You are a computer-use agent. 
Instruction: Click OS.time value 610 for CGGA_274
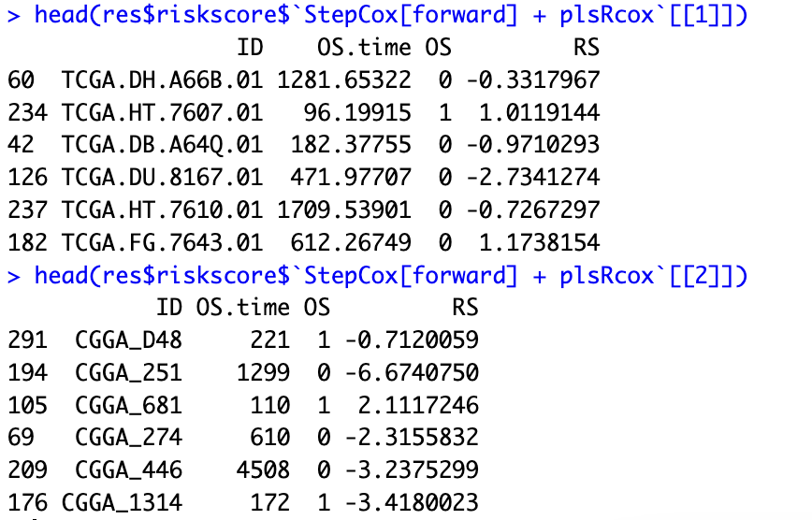270,439
